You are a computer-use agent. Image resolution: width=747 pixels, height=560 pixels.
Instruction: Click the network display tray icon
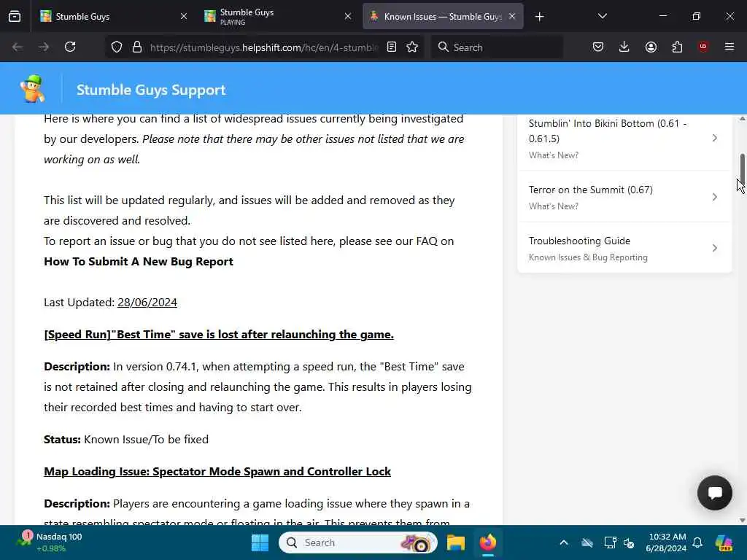point(610,542)
